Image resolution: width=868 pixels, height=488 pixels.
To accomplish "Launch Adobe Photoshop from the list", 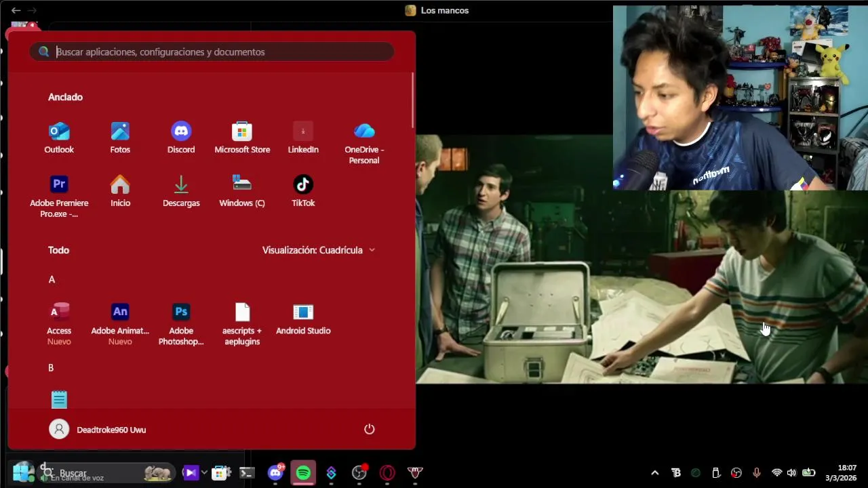I will coord(181,324).
